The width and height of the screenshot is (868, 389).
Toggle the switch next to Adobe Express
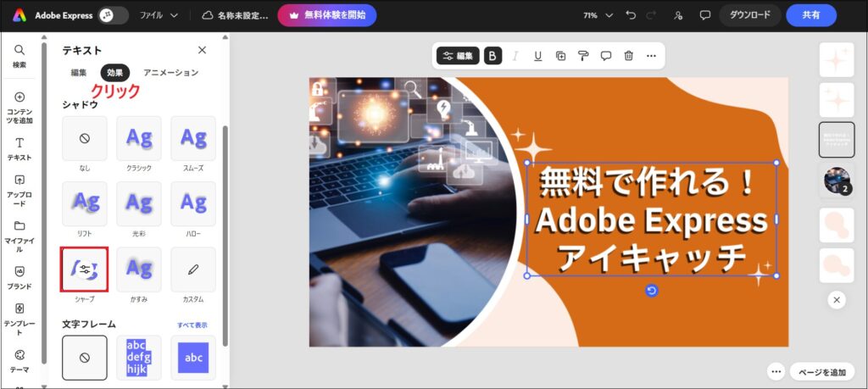click(114, 15)
